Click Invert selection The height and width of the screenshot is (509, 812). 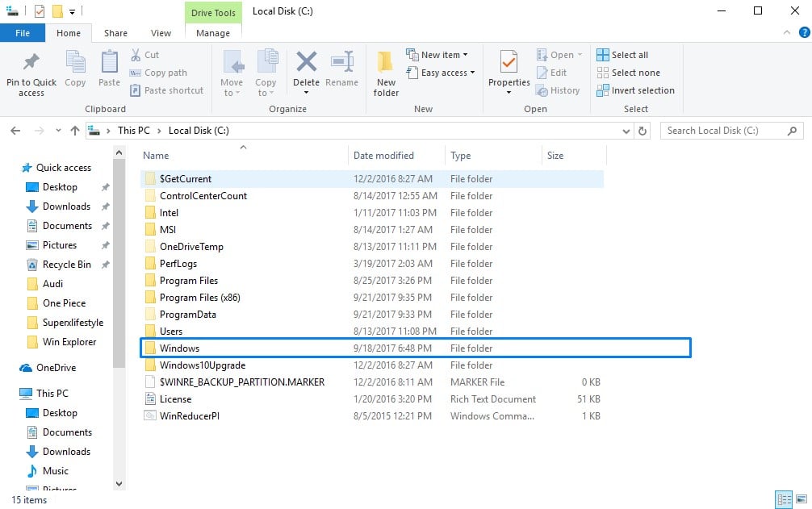635,90
